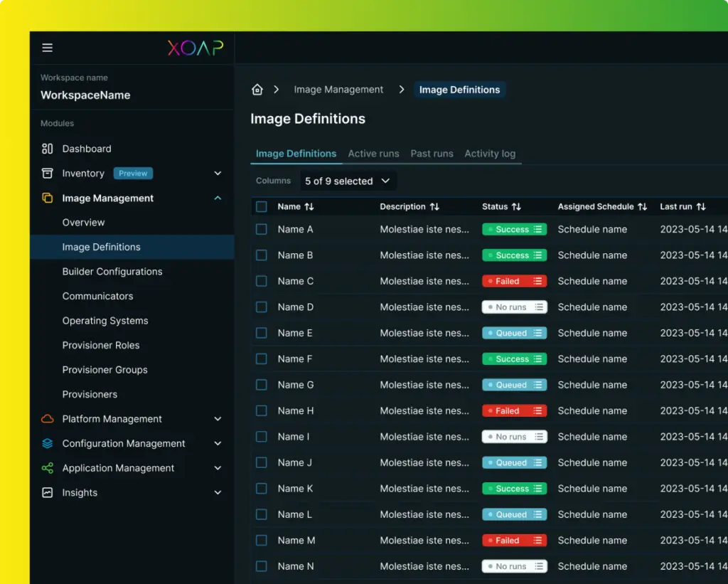This screenshot has height=584, width=728.
Task: Open the Activity log tab
Action: [x=490, y=154]
